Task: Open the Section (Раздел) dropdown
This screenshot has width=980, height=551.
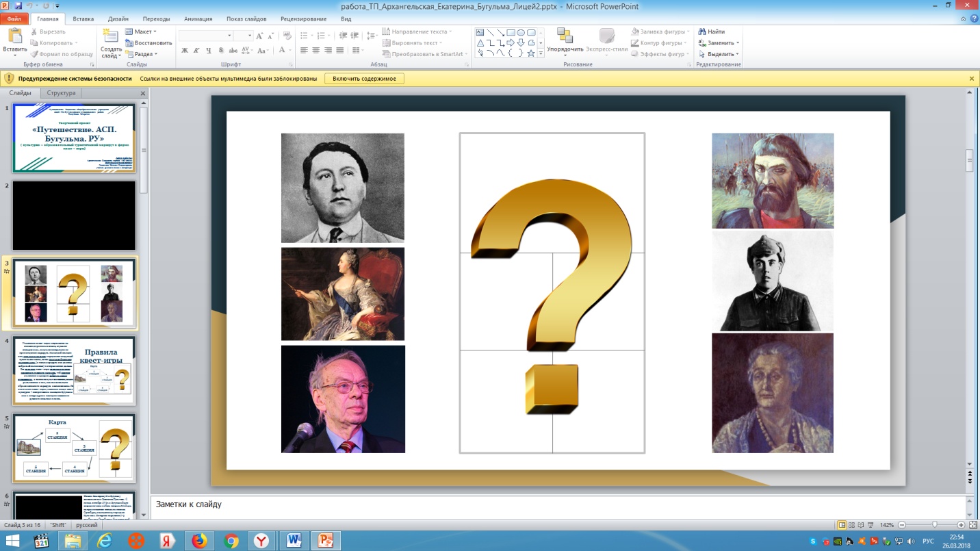Action: point(145,54)
